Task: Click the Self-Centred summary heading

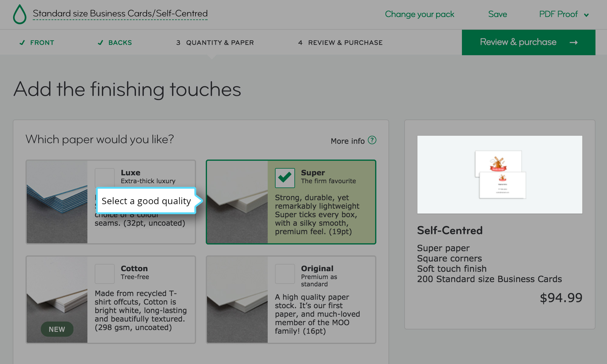Action: pyautogui.click(x=449, y=231)
